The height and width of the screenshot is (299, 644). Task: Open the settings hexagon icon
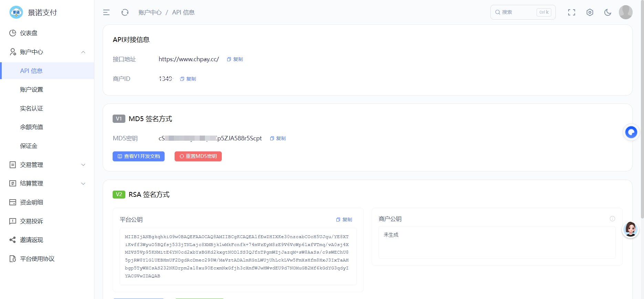pyautogui.click(x=590, y=12)
